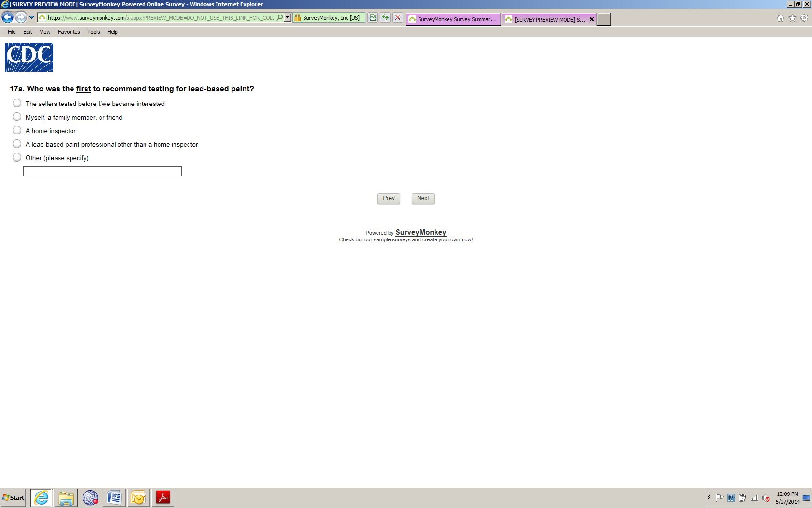Expand the address bar autocomplete dropdown
Screen dimensions: 812x508
pyautogui.click(x=288, y=18)
